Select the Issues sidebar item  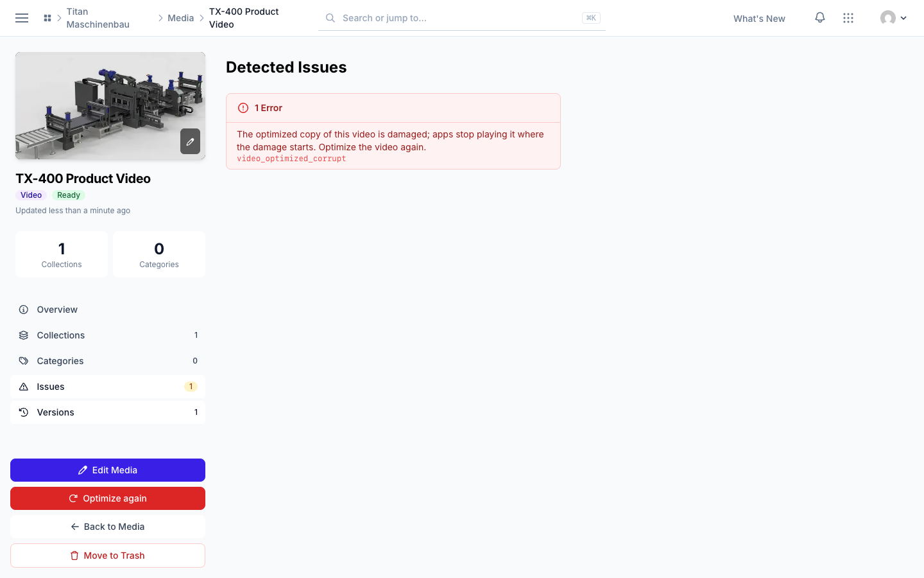tap(108, 387)
